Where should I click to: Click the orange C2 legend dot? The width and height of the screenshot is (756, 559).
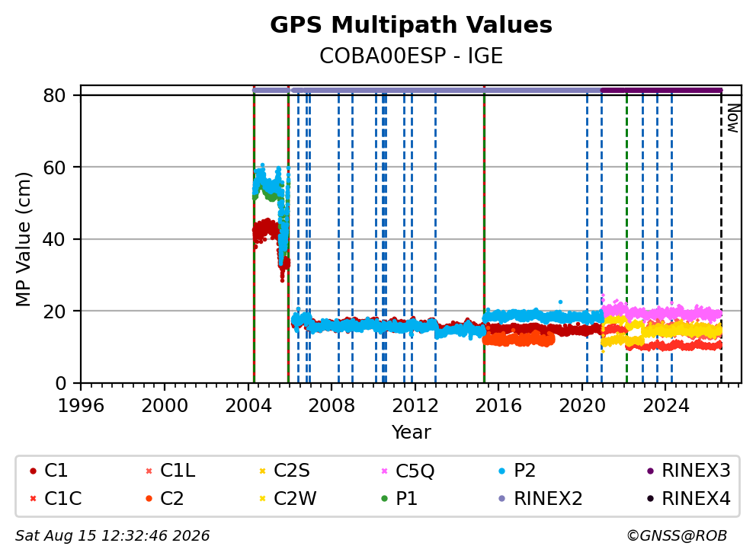click(149, 499)
